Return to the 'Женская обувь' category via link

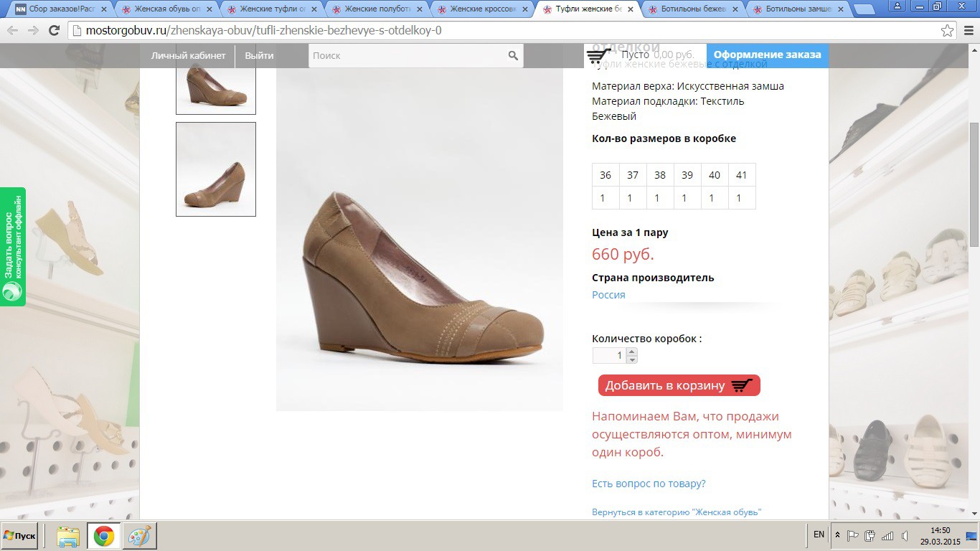click(677, 512)
